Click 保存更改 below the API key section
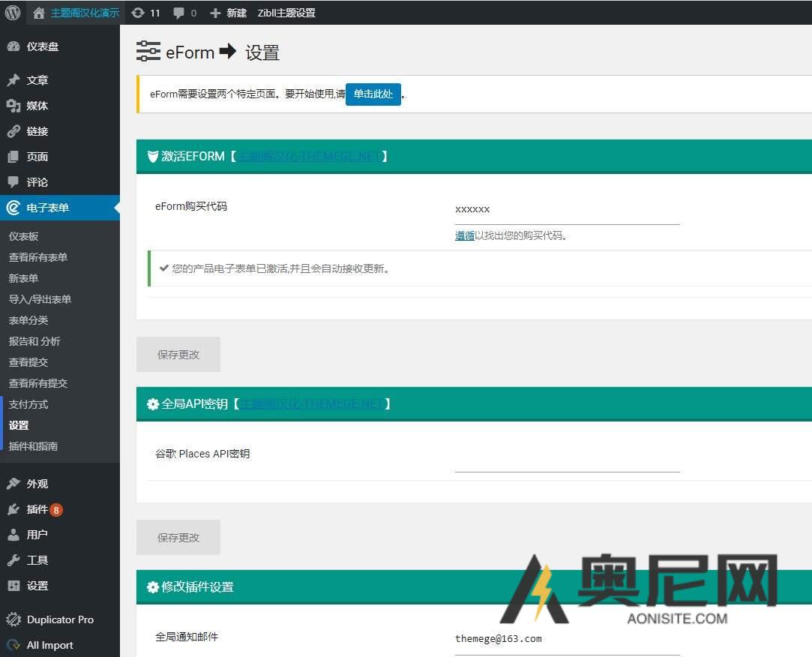Image resolution: width=812 pixels, height=657 pixels. point(178,537)
